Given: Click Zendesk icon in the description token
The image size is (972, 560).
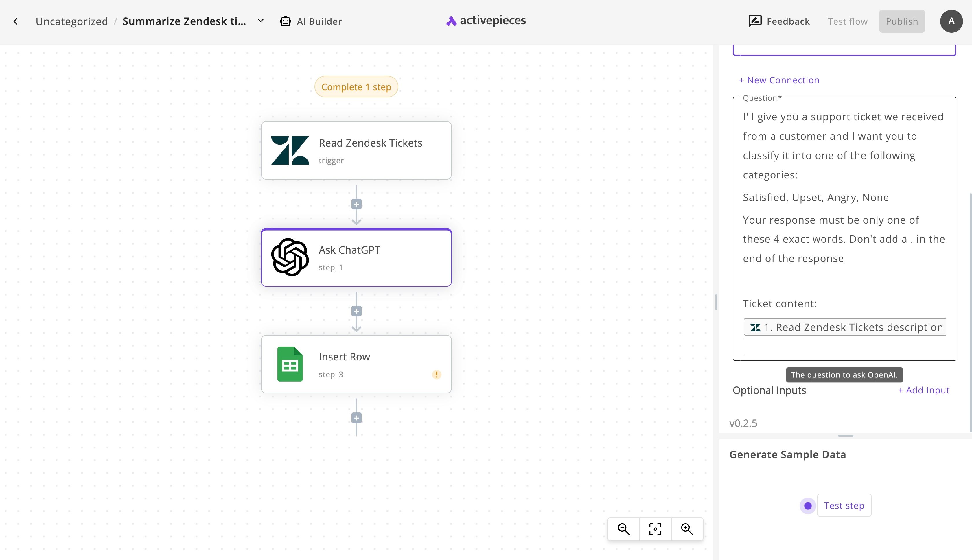Looking at the screenshot, I should click(x=755, y=327).
